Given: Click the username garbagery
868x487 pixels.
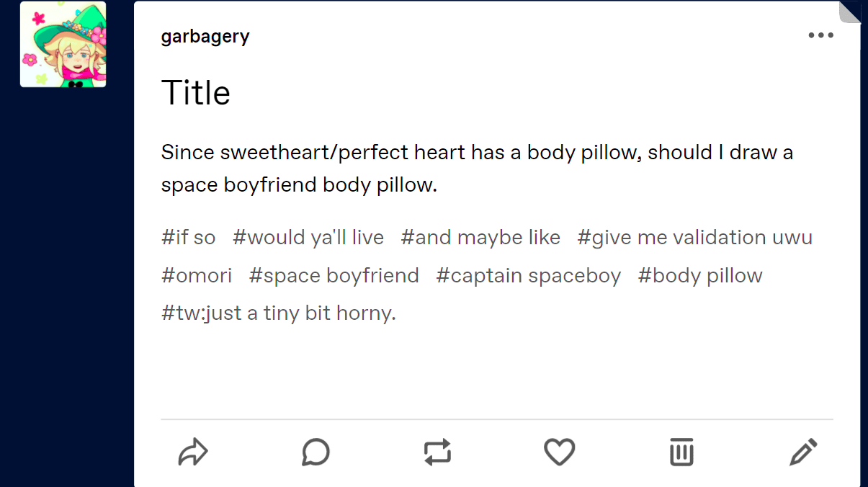Looking at the screenshot, I should pos(205,36).
